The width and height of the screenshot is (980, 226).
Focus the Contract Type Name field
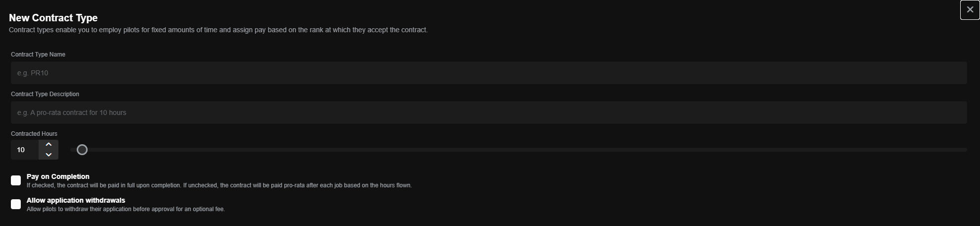(x=489, y=73)
